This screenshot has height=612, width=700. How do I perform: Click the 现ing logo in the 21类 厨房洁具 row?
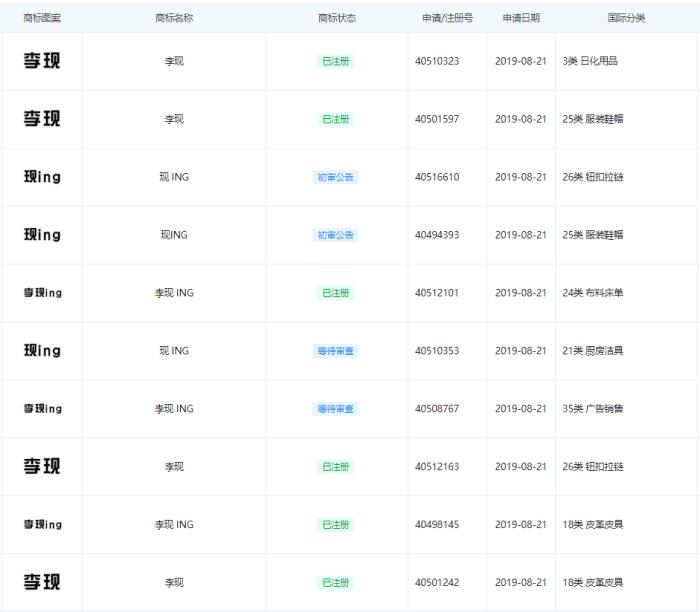pos(42,351)
